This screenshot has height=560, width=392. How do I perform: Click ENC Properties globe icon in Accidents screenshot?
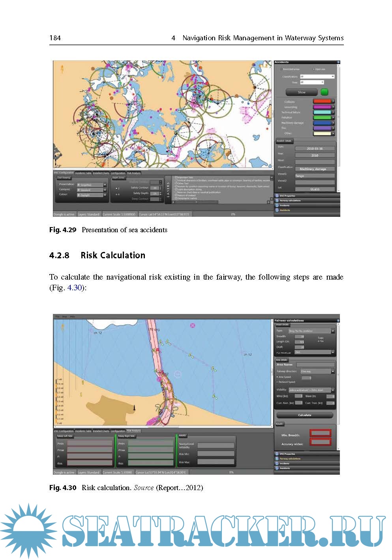[x=277, y=196]
